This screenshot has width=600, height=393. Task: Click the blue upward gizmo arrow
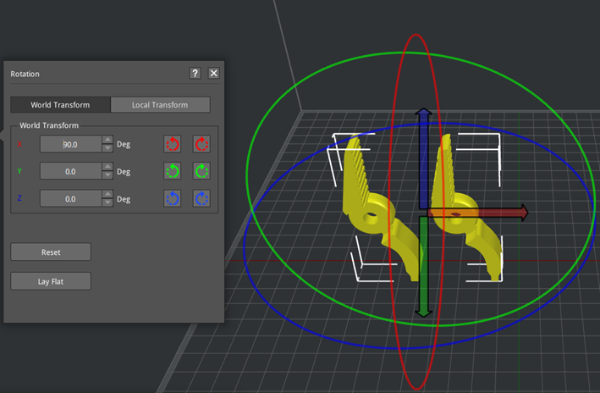point(424,158)
